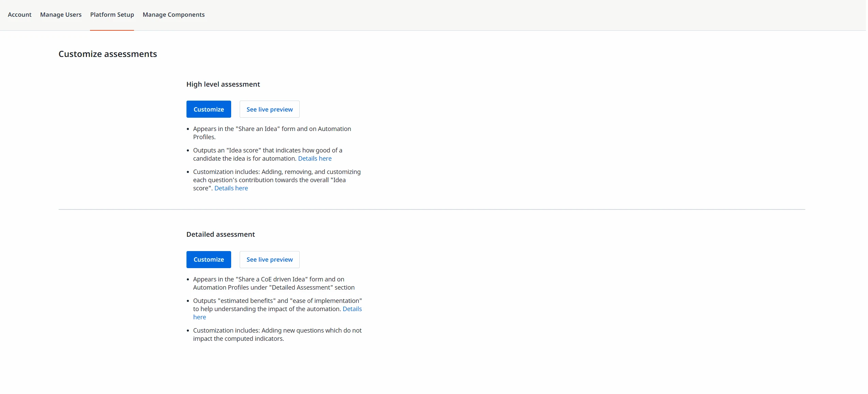Click Customize under High level assessment

[x=209, y=109]
